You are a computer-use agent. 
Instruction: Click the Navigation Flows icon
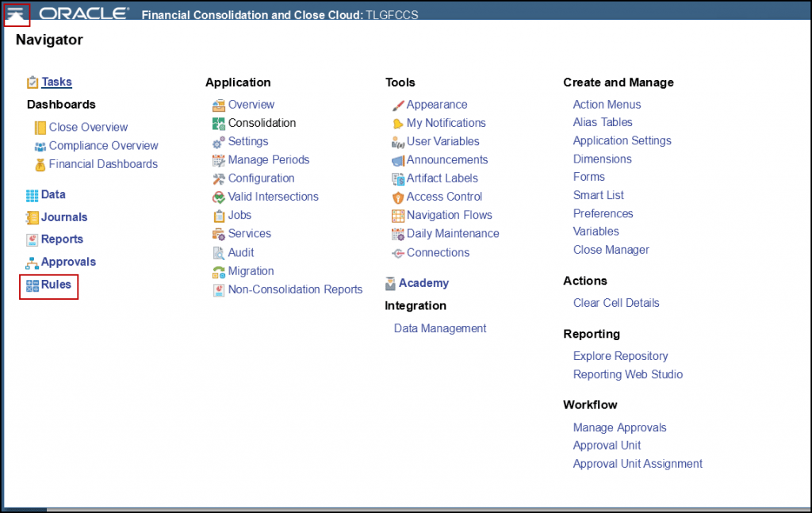tap(398, 216)
